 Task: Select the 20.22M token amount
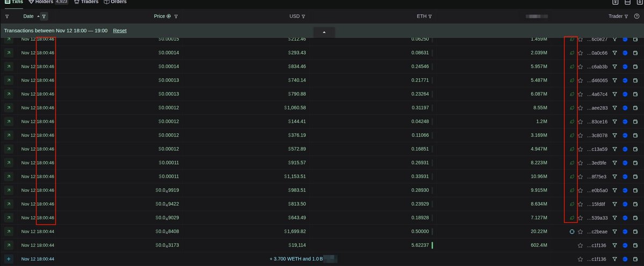539,232
